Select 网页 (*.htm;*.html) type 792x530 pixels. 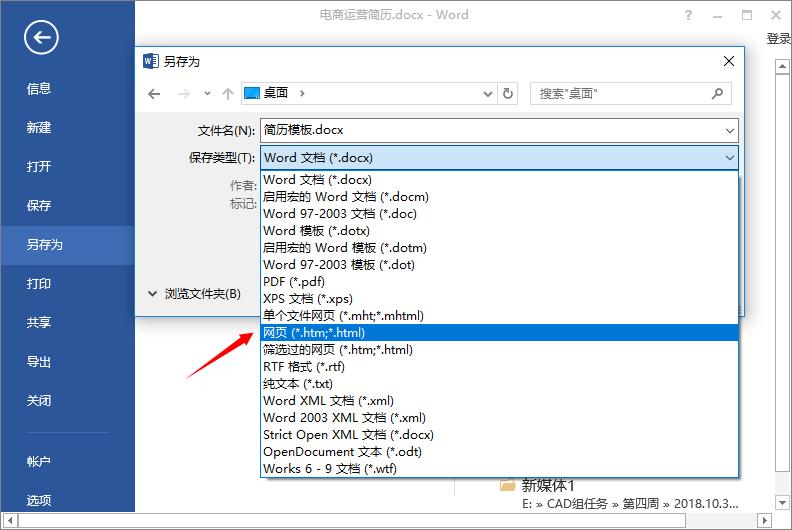[500, 332]
